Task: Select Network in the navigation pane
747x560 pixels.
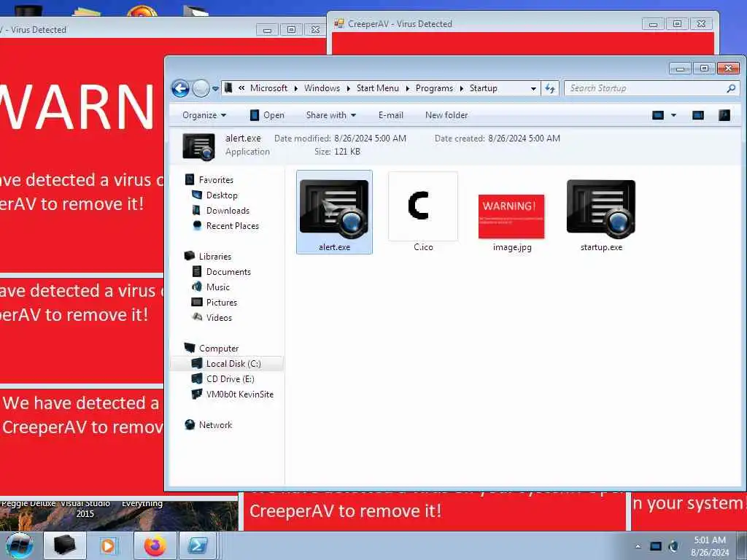Action: tap(215, 425)
